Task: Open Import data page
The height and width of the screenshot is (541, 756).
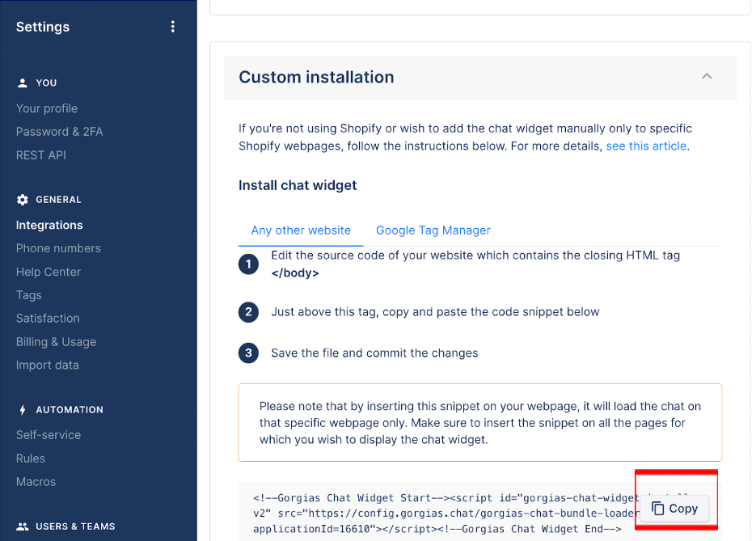Action: 47,365
